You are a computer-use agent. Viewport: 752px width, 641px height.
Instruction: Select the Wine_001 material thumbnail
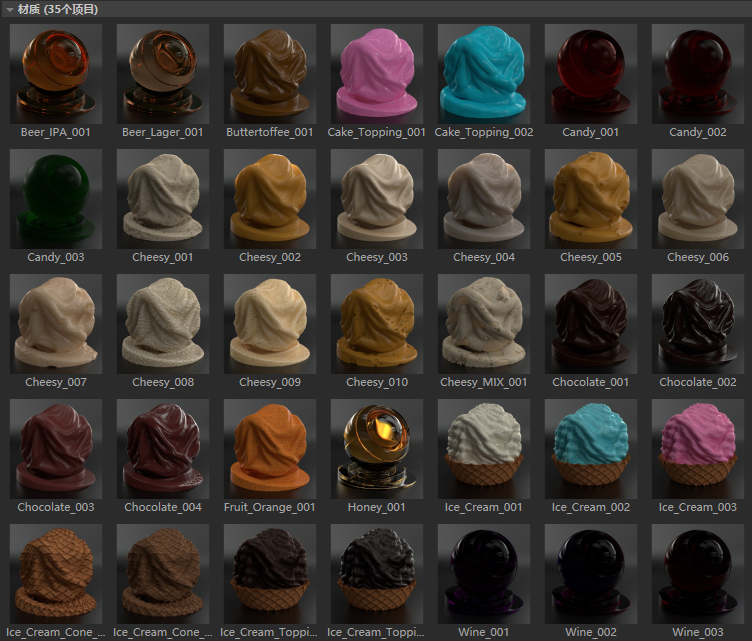[x=483, y=574]
